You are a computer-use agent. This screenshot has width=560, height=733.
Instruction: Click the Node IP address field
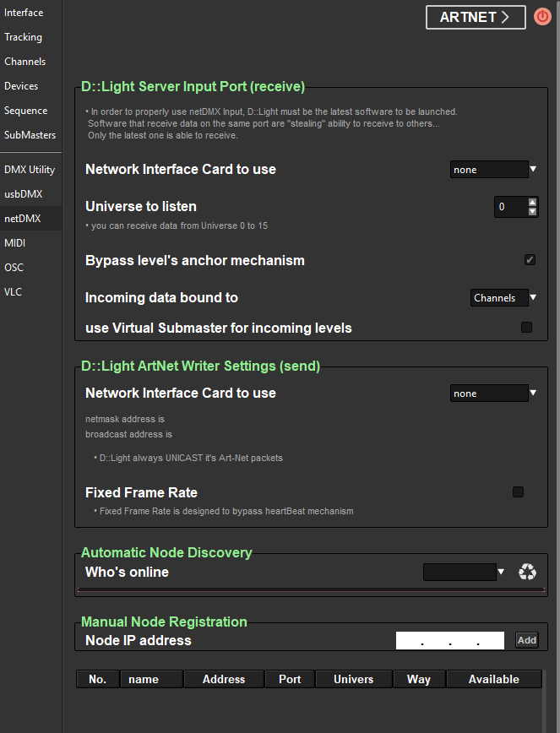tap(449, 641)
